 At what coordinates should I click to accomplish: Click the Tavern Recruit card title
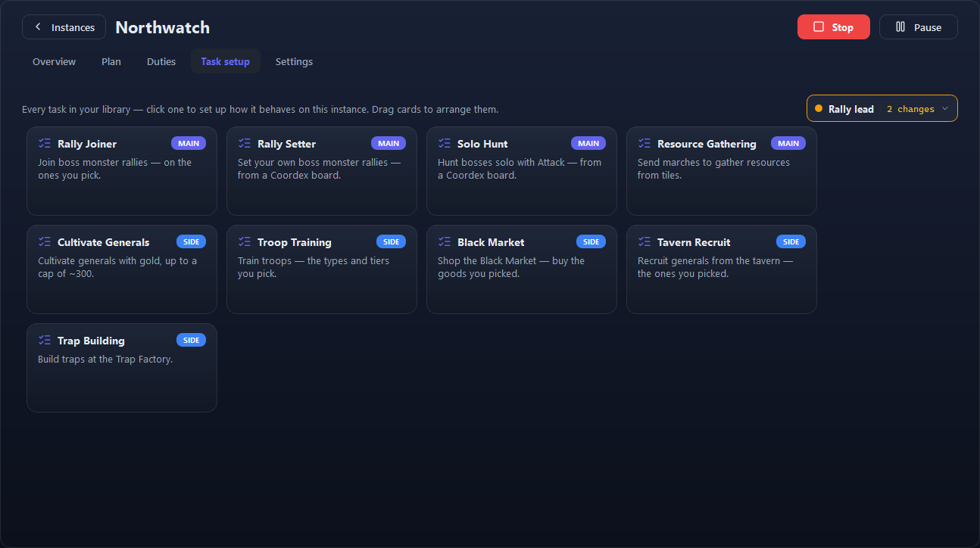(694, 242)
